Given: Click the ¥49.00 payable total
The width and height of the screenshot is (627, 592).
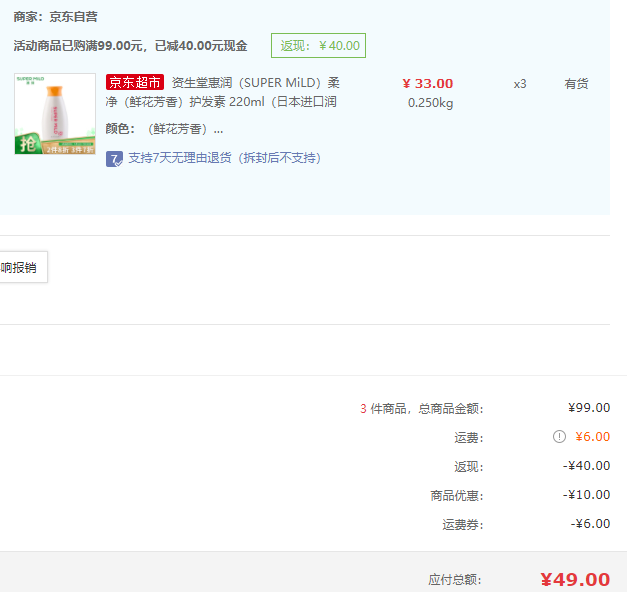Looking at the screenshot, I should tap(575, 579).
